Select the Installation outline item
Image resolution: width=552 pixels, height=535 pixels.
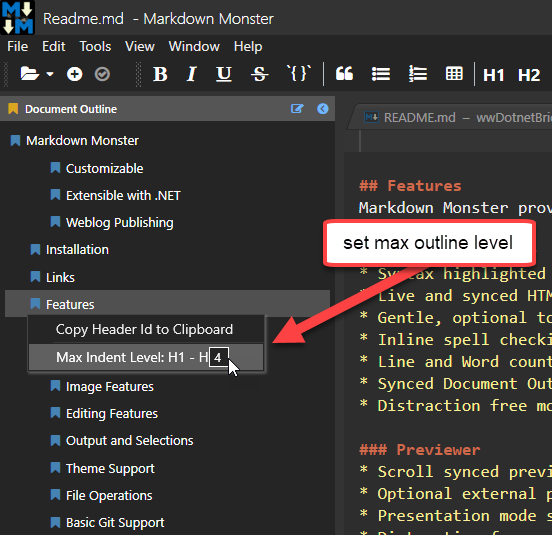tap(77, 250)
